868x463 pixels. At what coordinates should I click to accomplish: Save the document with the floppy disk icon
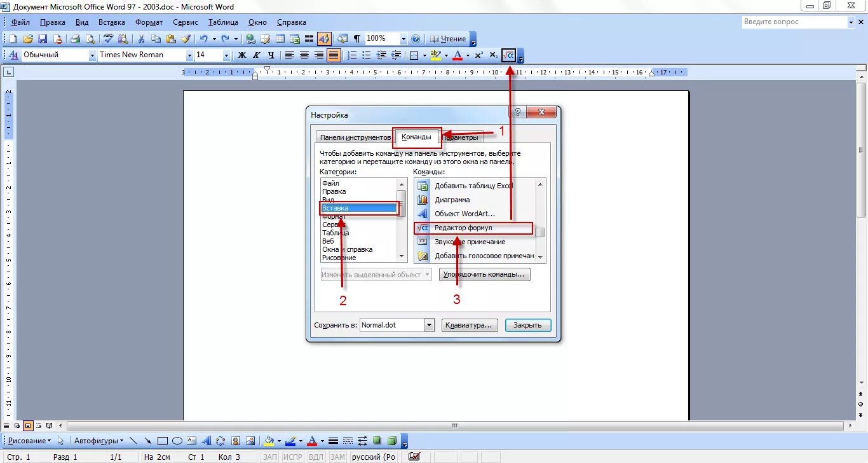(43, 39)
